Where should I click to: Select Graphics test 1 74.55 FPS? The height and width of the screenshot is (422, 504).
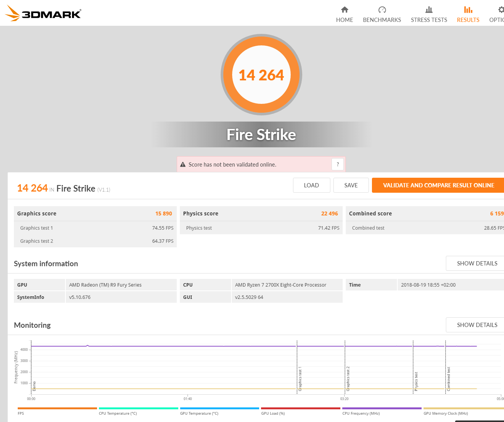(163, 228)
